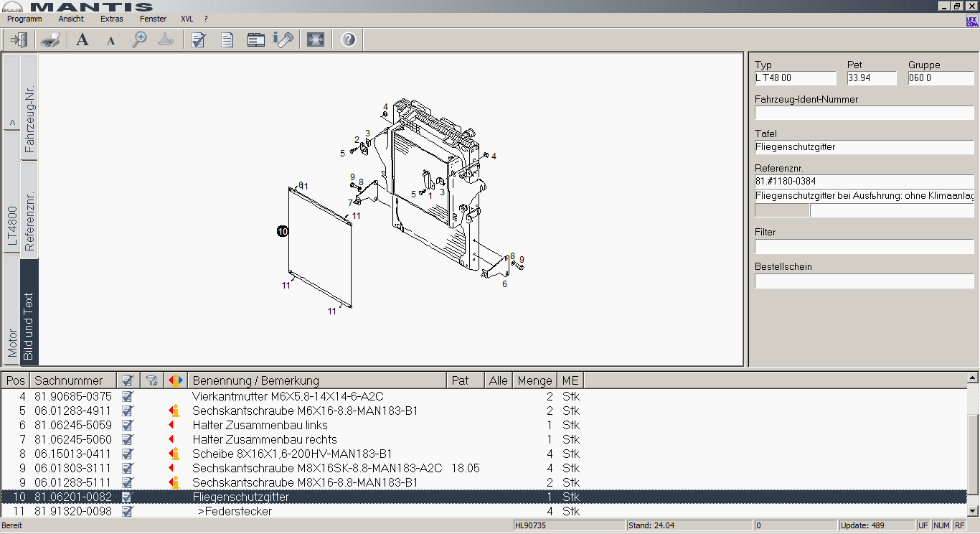
Task: Click the order checkmark column header
Action: [128, 380]
